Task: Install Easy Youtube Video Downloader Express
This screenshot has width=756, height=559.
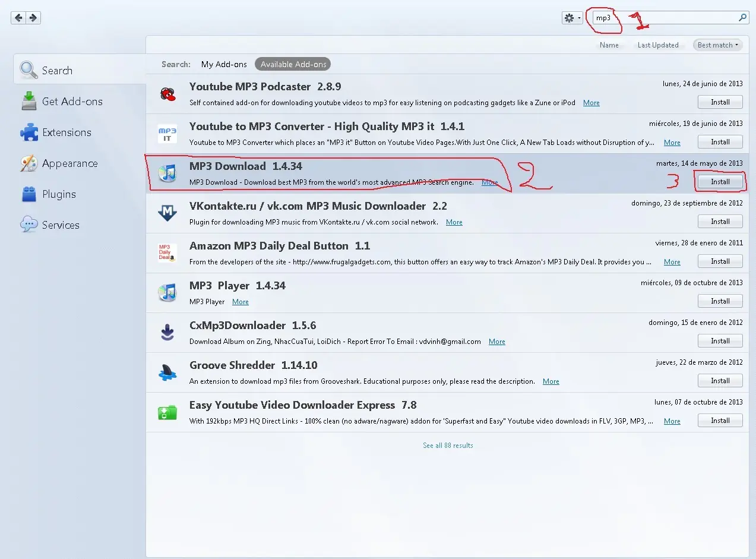Action: [720, 421]
